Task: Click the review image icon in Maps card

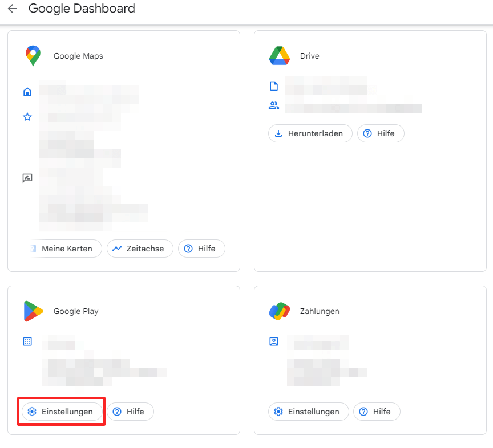Action: [x=27, y=178]
